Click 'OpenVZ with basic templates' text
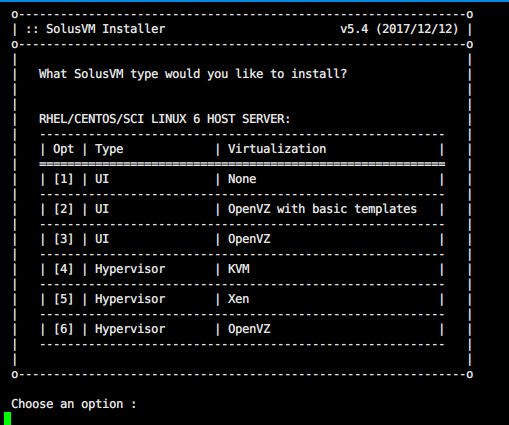This screenshot has width=509, height=425. (x=322, y=209)
